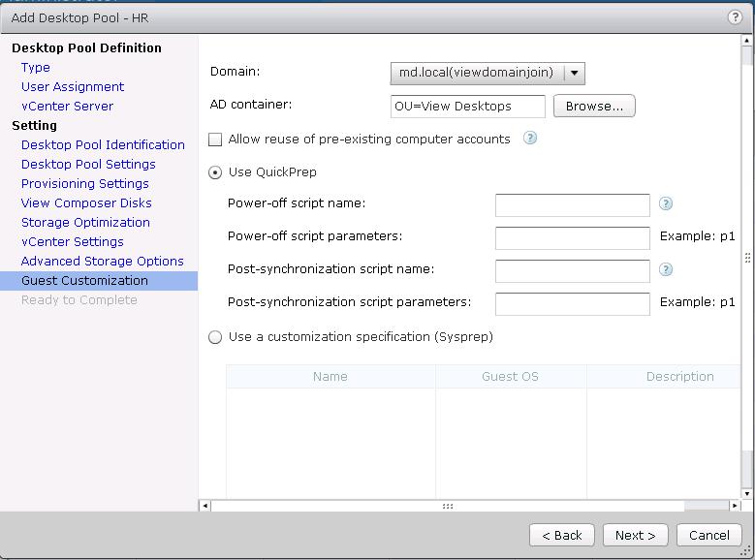Image resolution: width=755 pixels, height=560 pixels.
Task: Sort the table by the Guest OS column
Action: pos(510,377)
